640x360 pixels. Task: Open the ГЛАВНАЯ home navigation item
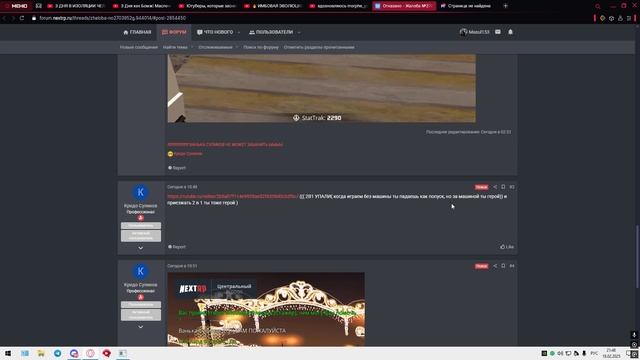point(137,32)
